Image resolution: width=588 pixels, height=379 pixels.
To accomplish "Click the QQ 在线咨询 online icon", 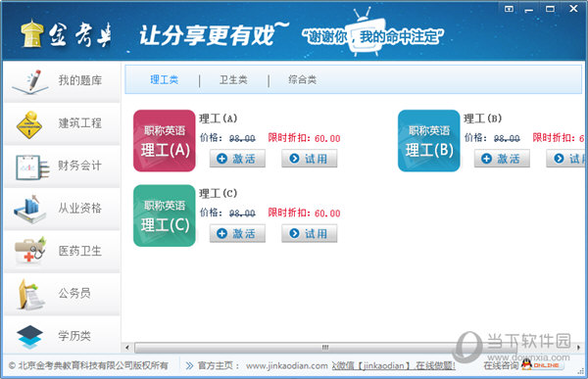I will pyautogui.click(x=542, y=364).
